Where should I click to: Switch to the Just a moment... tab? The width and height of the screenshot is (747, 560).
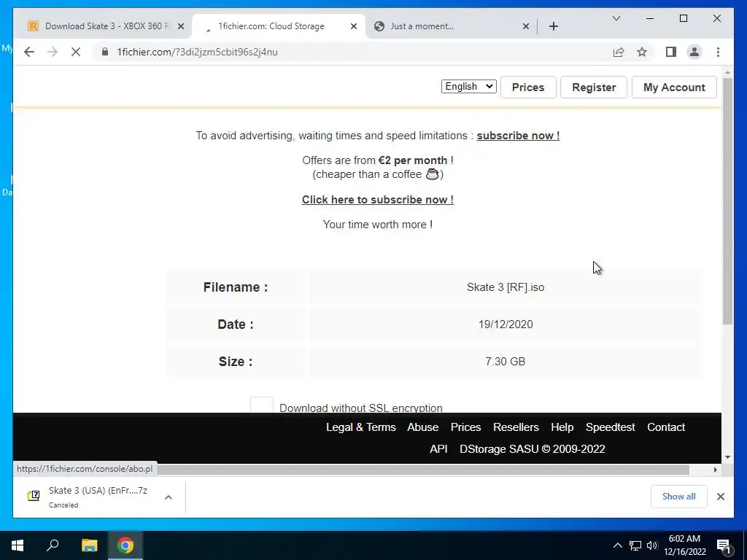[x=452, y=26]
